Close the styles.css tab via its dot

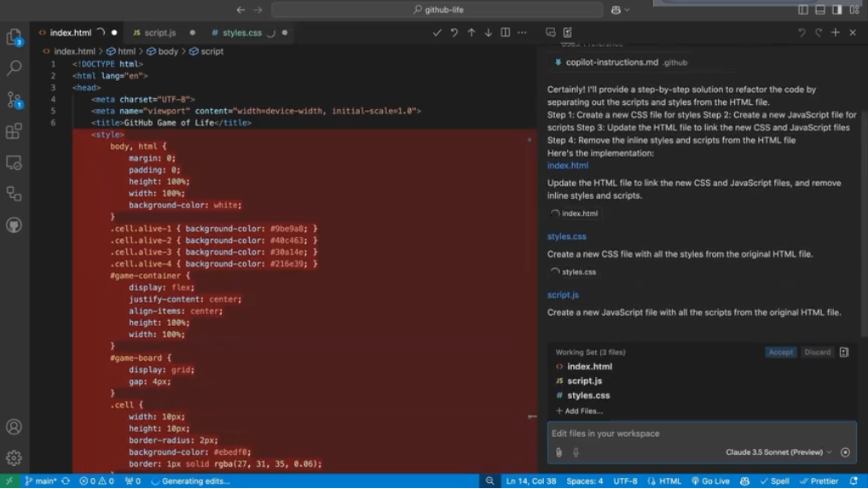(x=285, y=32)
